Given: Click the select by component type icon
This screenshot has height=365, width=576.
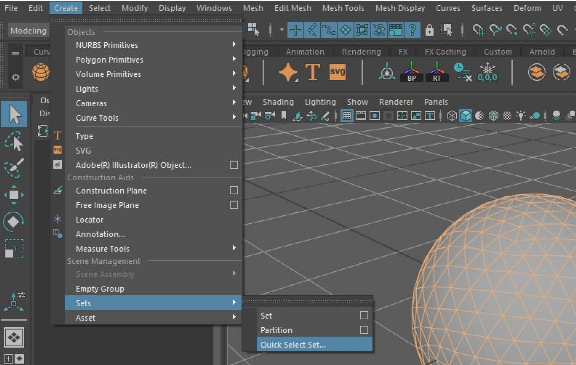Looking at the screenshot, I should [254, 29].
